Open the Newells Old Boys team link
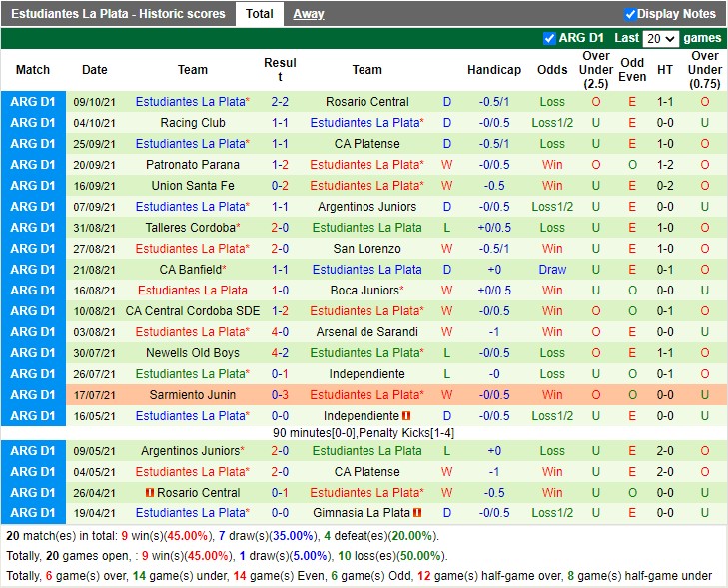 [x=193, y=353]
